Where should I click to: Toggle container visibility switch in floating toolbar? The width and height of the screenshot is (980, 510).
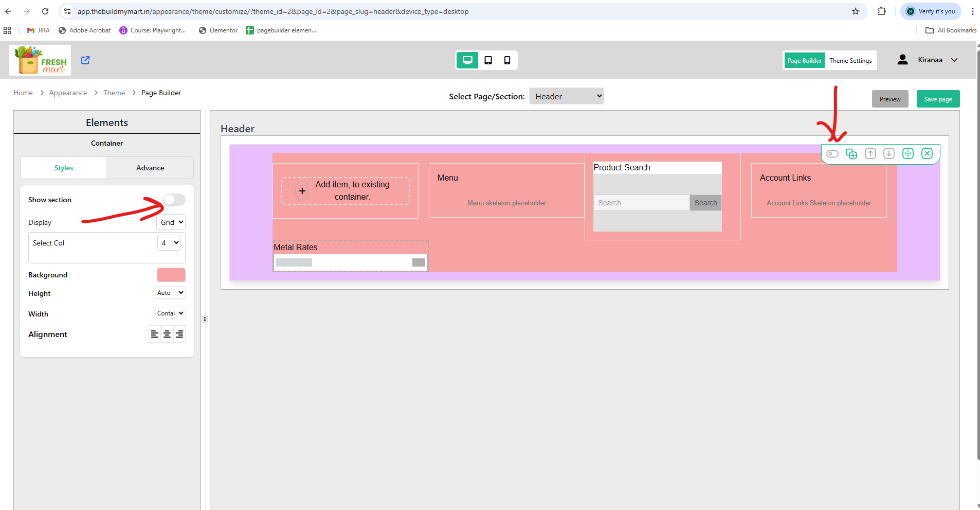[x=832, y=154]
